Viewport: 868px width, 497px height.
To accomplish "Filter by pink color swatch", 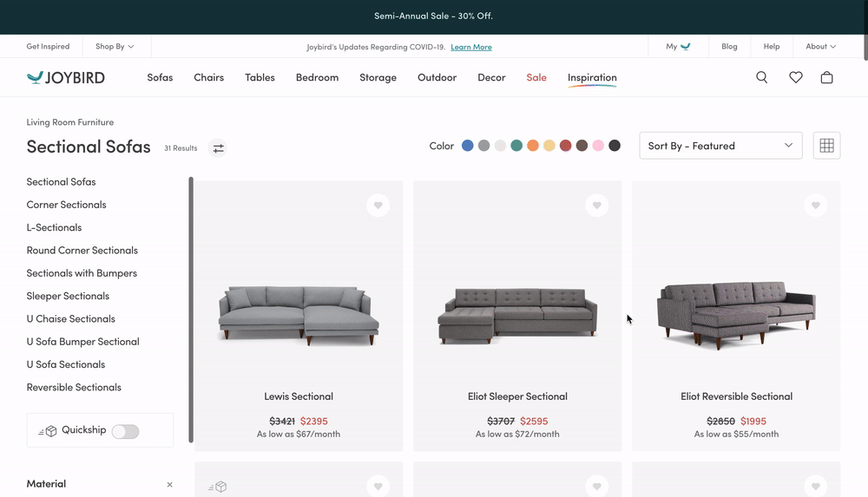I will pyautogui.click(x=598, y=146).
